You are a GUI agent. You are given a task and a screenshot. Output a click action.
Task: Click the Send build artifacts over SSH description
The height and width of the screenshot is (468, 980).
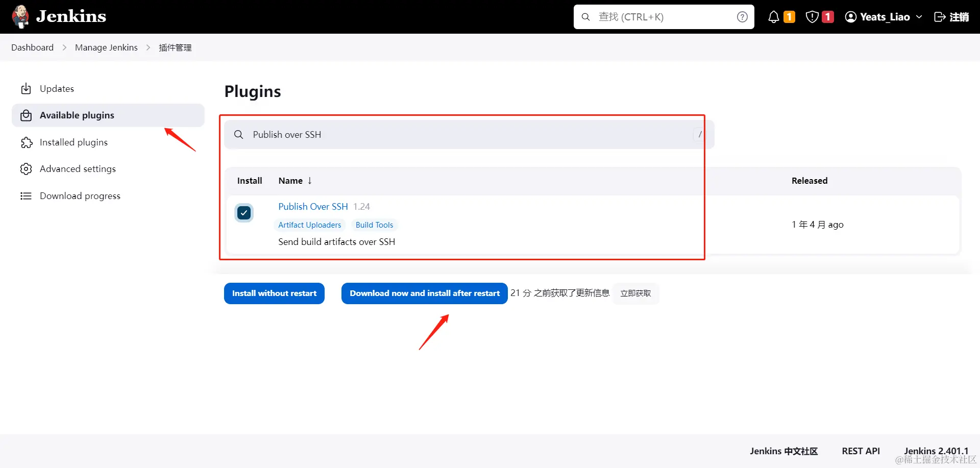[336, 242]
